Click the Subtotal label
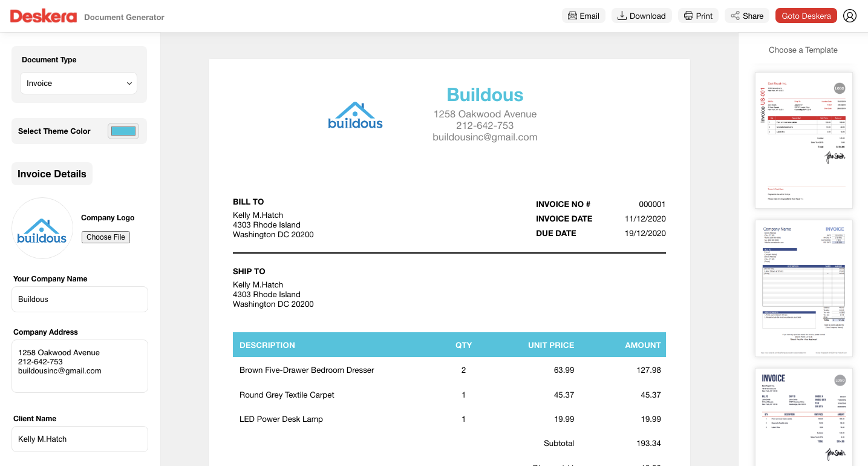This screenshot has width=868, height=466. (559, 443)
